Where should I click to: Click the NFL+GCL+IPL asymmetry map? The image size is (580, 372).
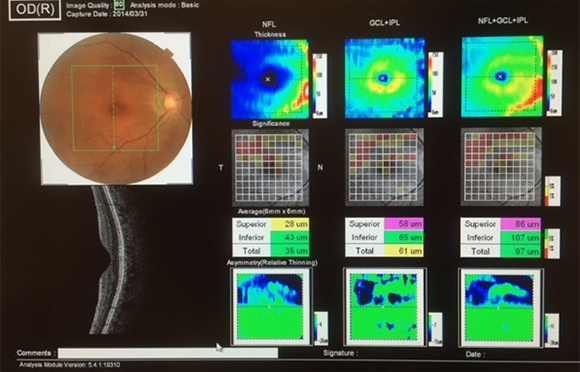(501, 308)
